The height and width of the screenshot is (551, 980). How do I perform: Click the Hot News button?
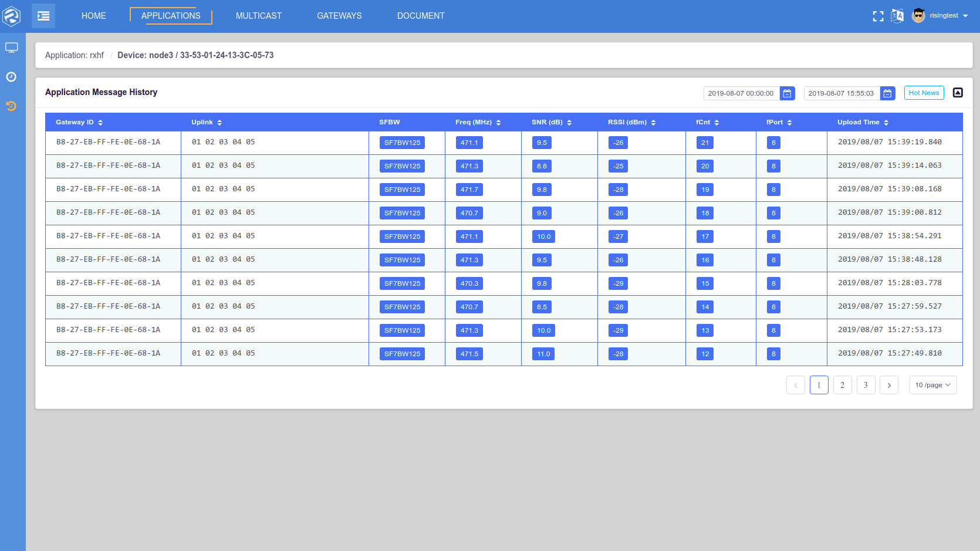click(924, 93)
